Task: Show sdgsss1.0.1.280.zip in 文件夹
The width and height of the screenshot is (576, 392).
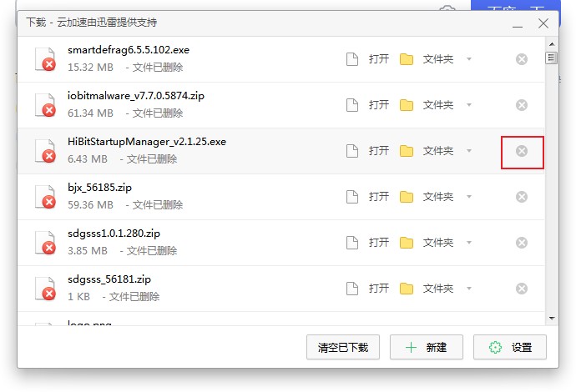Action: click(x=427, y=243)
